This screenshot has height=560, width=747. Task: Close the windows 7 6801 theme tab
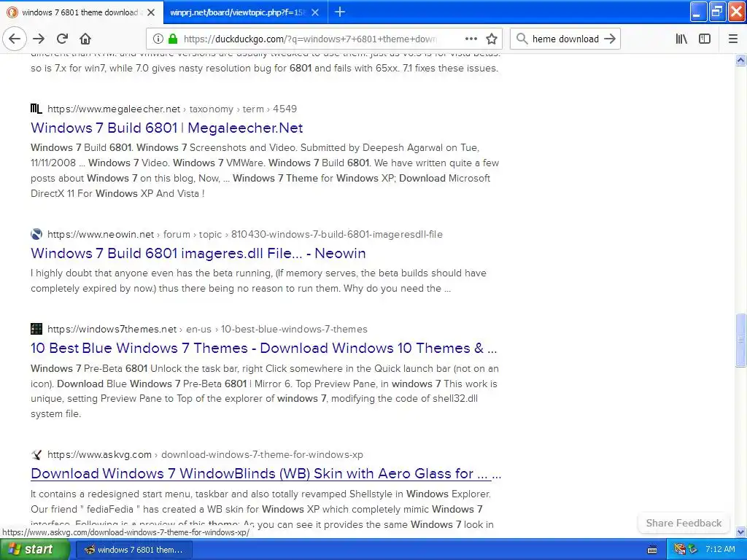click(151, 12)
